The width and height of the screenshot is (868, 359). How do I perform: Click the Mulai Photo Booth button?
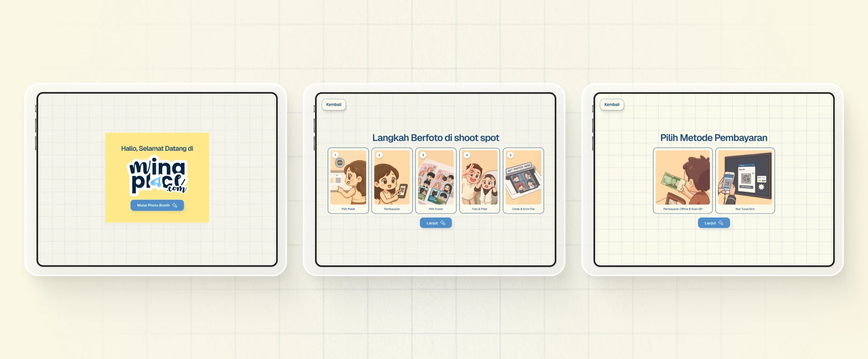(x=157, y=205)
